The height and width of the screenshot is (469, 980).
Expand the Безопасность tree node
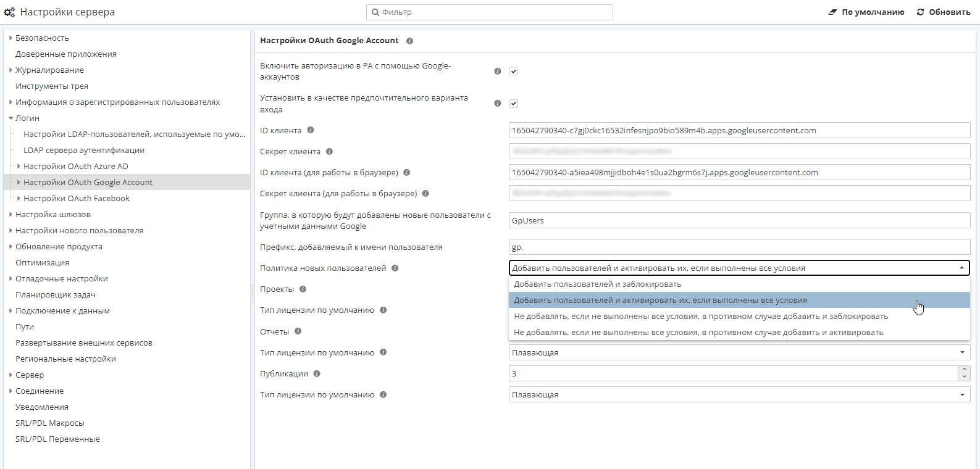click(10, 38)
